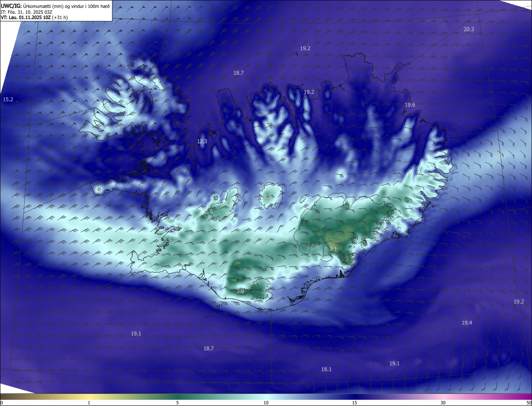Click the 1 tick on the colour scale
Image resolution: width=532 pixels, height=406 pixels.
click(x=89, y=403)
